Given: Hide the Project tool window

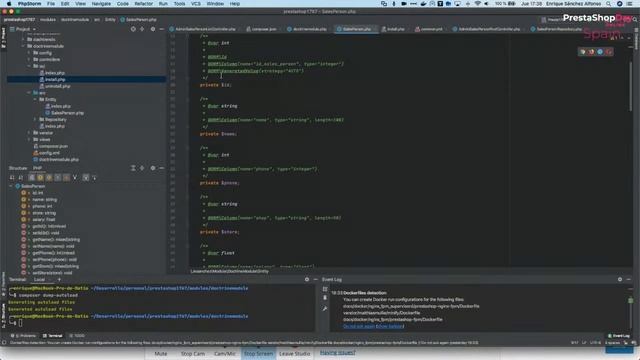Looking at the screenshot, I should (x=162, y=29).
